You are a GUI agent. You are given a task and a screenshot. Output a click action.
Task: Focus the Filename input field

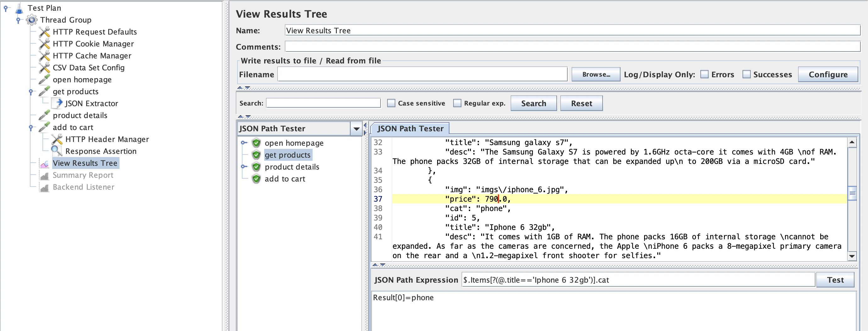coord(422,74)
